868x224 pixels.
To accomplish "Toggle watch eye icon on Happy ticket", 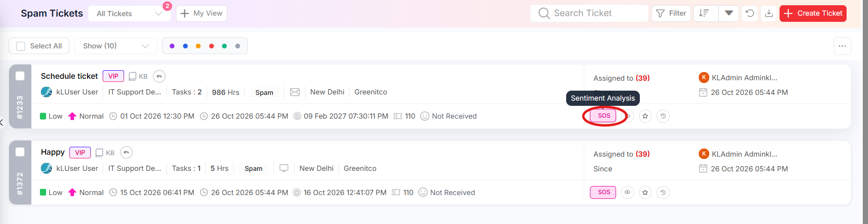I will point(627,192).
